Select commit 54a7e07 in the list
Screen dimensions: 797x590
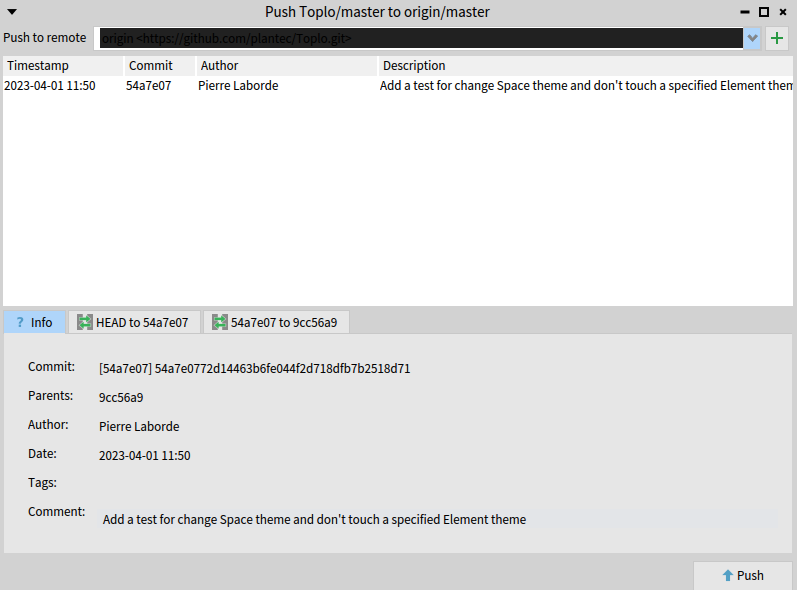pyautogui.click(x=148, y=85)
